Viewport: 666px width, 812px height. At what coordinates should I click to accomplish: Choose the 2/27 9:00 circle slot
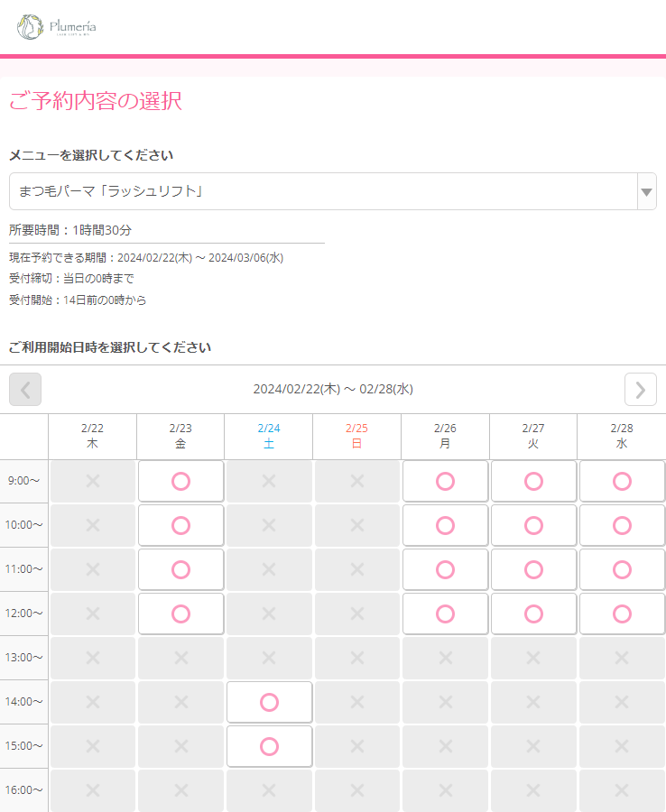click(533, 481)
